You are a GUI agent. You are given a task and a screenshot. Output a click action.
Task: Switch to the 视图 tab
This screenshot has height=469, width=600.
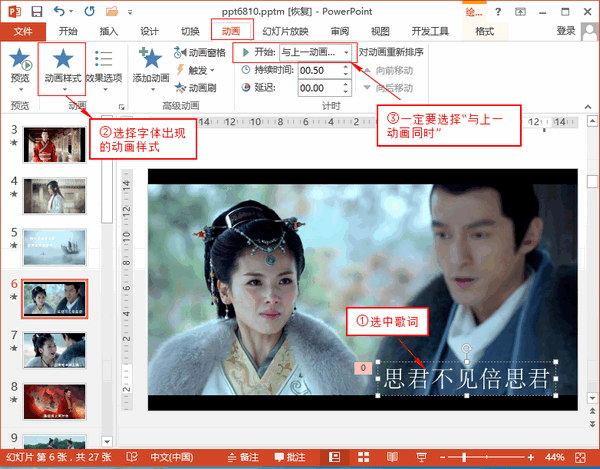(380, 31)
